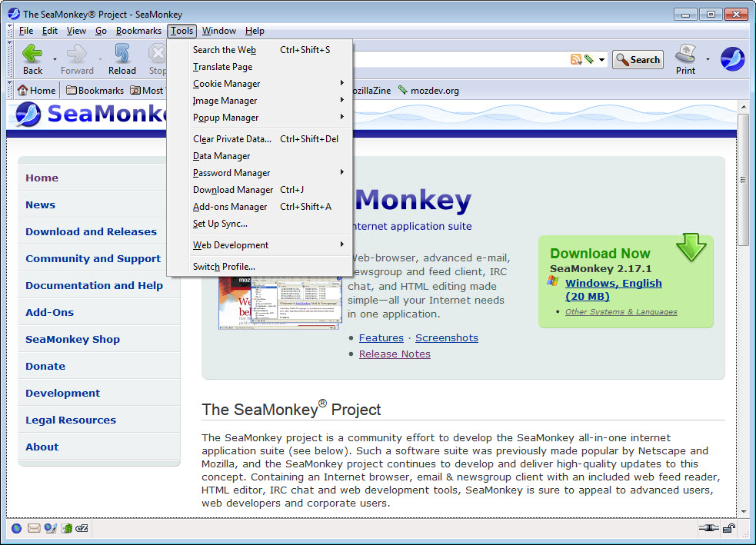Screen dimensions: 756x545
Task: Open Community and Support sidebar link
Action: pyautogui.click(x=93, y=259)
